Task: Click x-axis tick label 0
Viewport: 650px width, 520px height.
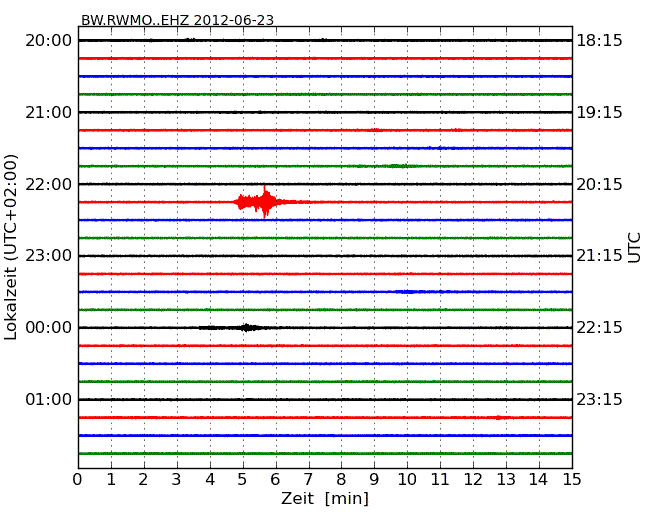Action: (78, 479)
